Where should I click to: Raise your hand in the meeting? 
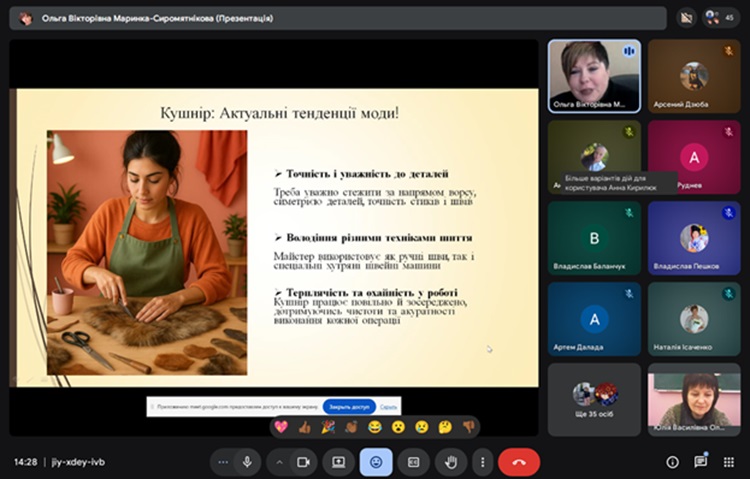451,462
